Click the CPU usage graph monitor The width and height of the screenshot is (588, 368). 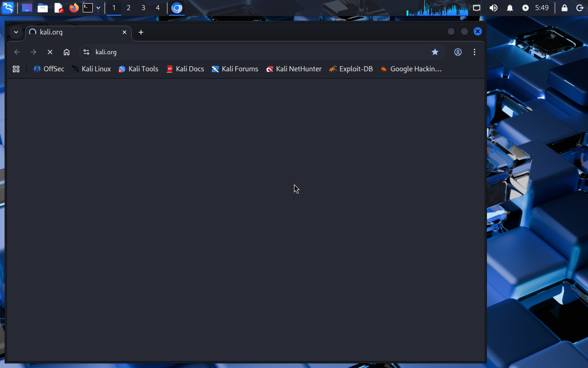[437, 8]
